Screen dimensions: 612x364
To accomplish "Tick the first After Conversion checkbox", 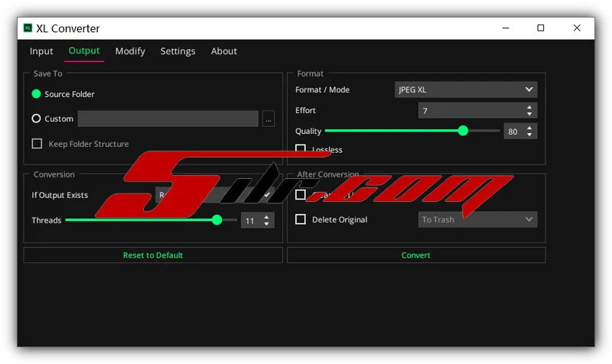I will tap(301, 195).
